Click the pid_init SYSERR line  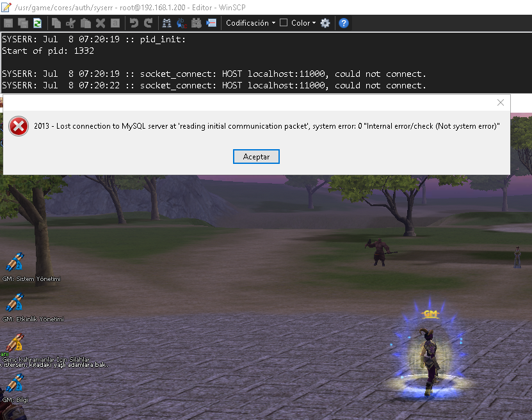tap(93, 39)
